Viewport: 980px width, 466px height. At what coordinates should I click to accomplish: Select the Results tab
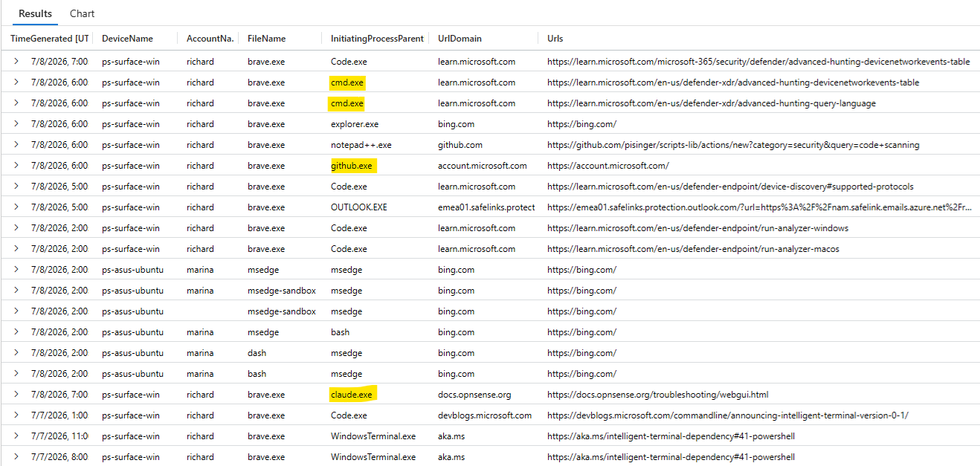point(36,13)
